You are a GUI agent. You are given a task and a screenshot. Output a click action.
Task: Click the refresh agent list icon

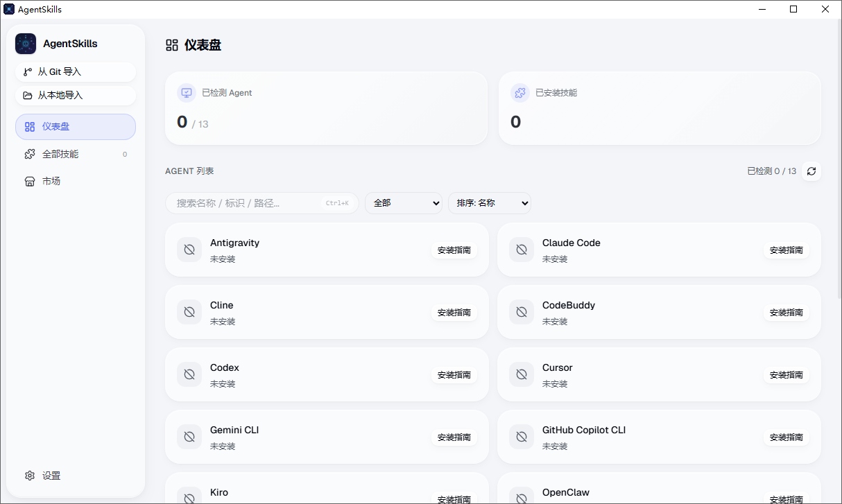click(811, 171)
